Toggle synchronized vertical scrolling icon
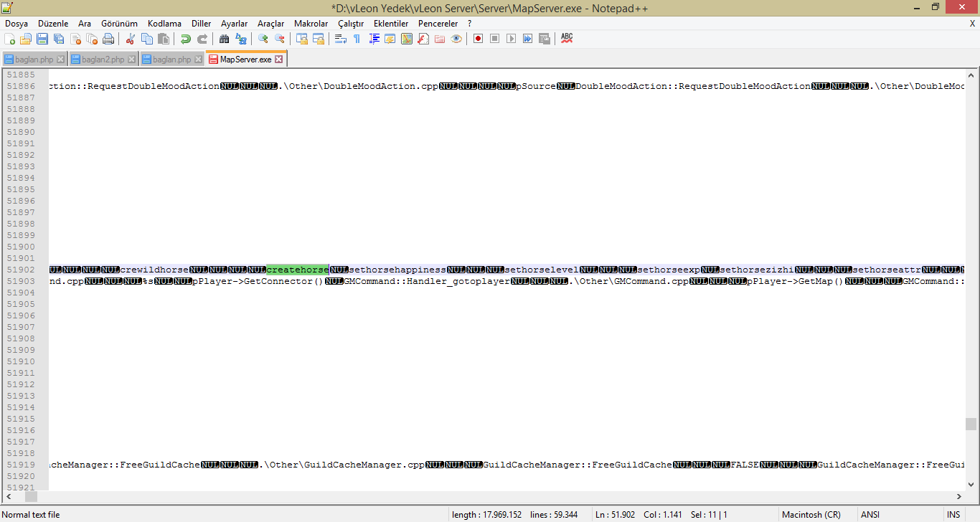This screenshot has width=980, height=522. [x=302, y=39]
